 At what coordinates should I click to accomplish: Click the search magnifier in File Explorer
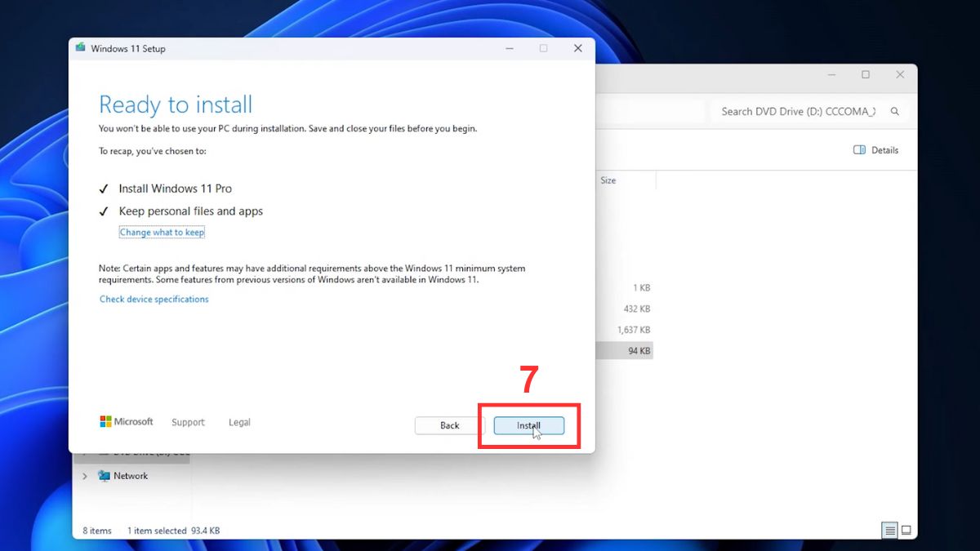click(x=895, y=111)
